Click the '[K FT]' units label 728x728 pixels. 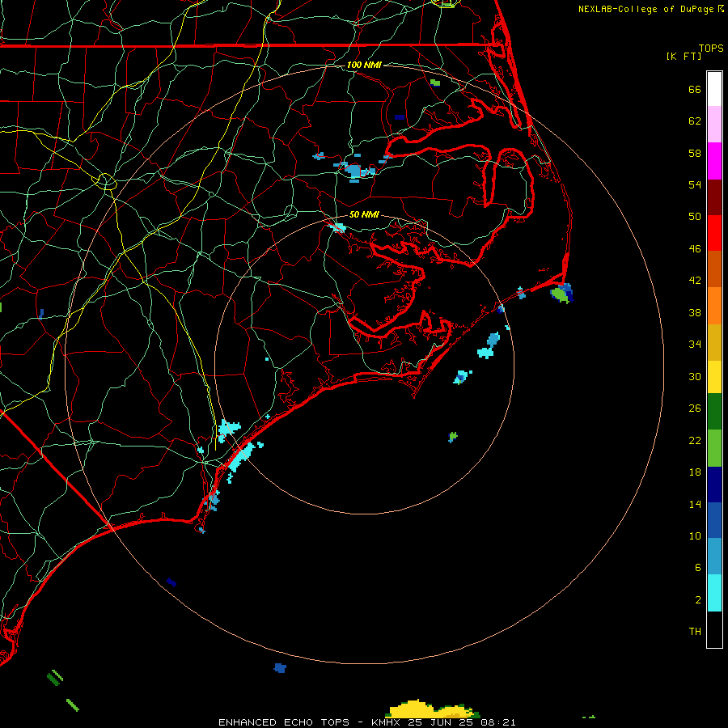(x=684, y=56)
